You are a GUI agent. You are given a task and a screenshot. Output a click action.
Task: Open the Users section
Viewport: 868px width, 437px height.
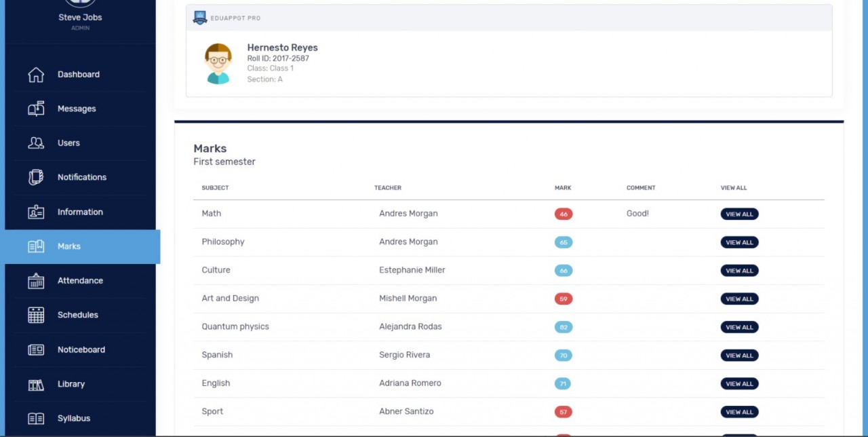(36, 143)
